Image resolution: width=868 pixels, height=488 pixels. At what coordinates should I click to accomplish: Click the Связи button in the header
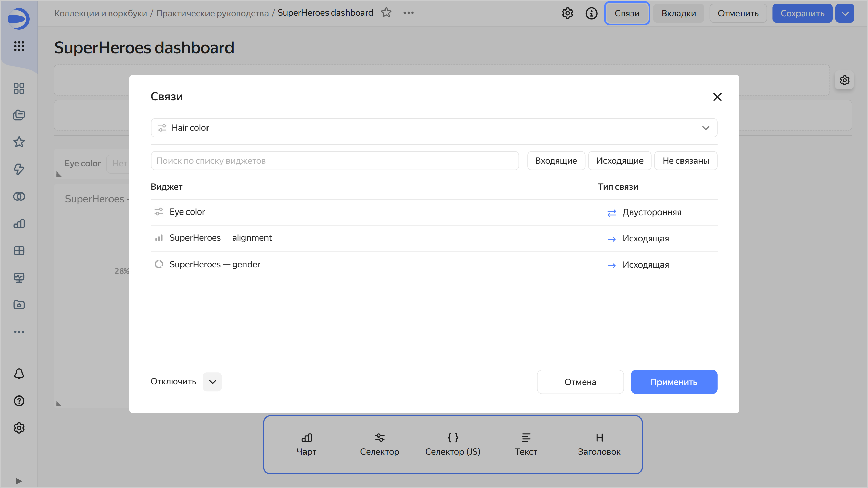coord(627,13)
